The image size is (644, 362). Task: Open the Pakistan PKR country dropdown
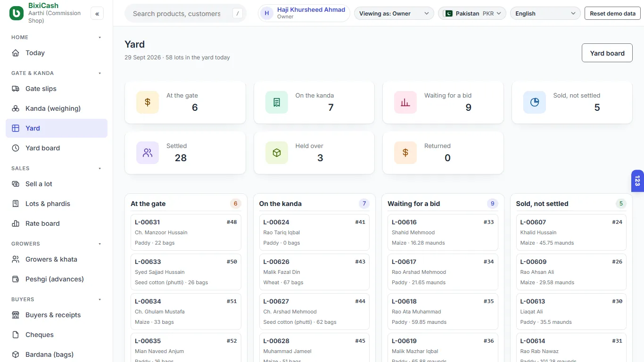coord(472,14)
